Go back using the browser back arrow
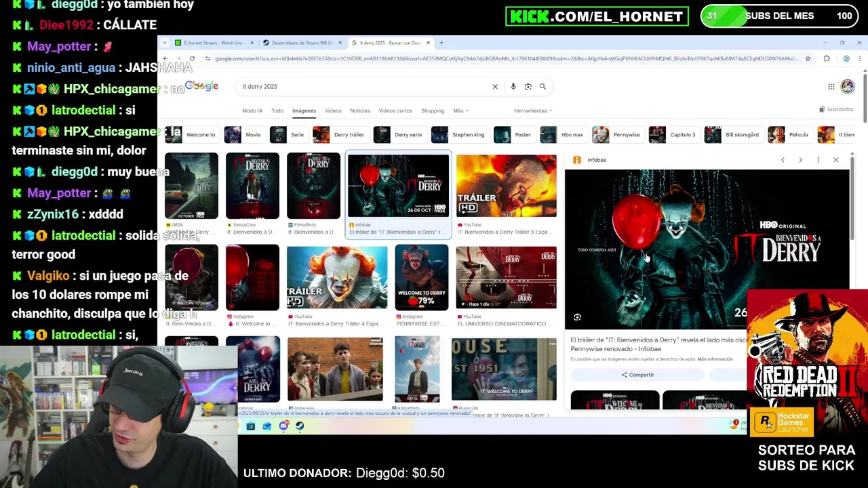Image resolution: width=868 pixels, height=488 pixels. point(165,59)
